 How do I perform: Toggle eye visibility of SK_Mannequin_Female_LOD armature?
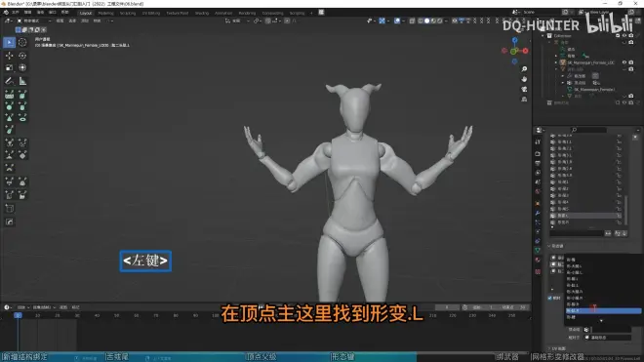pos(624,62)
